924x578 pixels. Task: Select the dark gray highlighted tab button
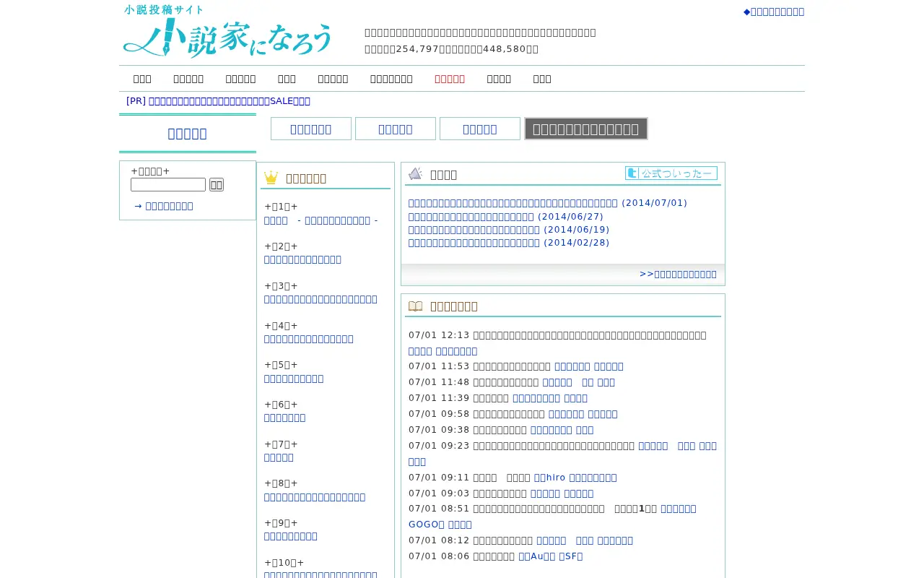tap(586, 129)
